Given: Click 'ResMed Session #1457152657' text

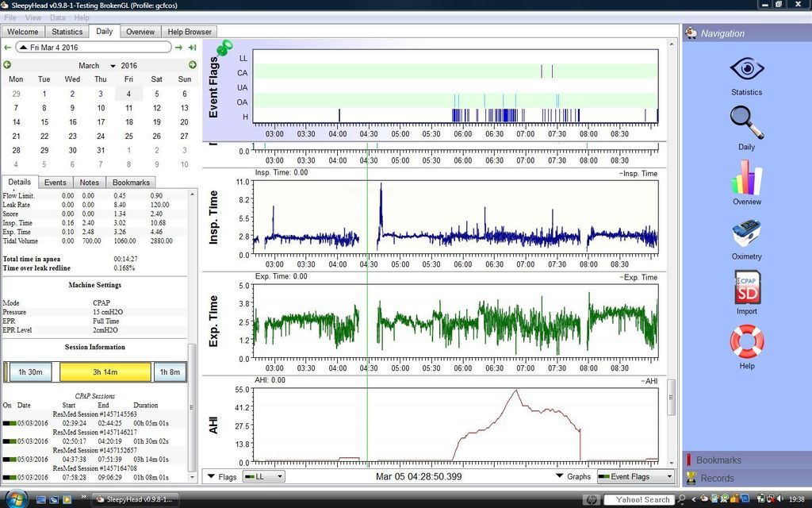Looking at the screenshot, I should tap(95, 451).
